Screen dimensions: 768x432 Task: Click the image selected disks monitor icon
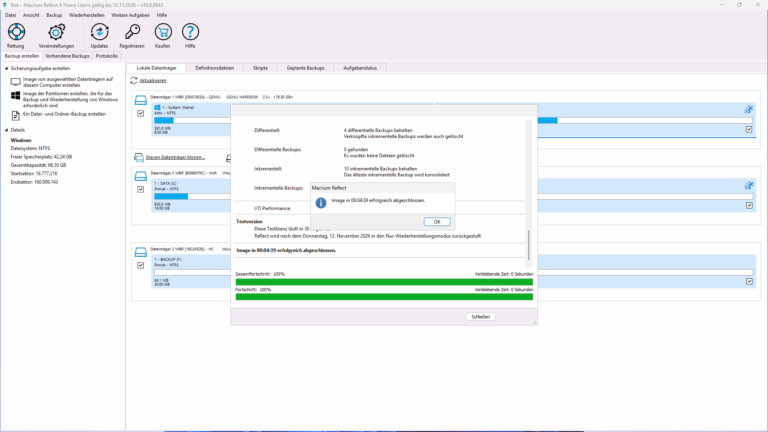[16, 82]
